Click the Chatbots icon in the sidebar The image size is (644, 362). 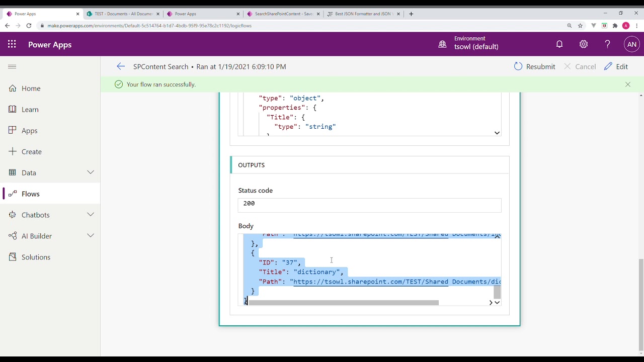tap(13, 215)
